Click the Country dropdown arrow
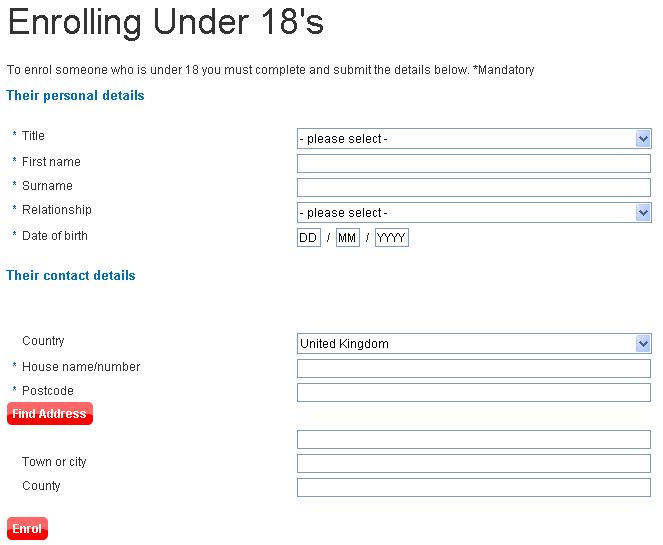The image size is (663, 545). 643,344
